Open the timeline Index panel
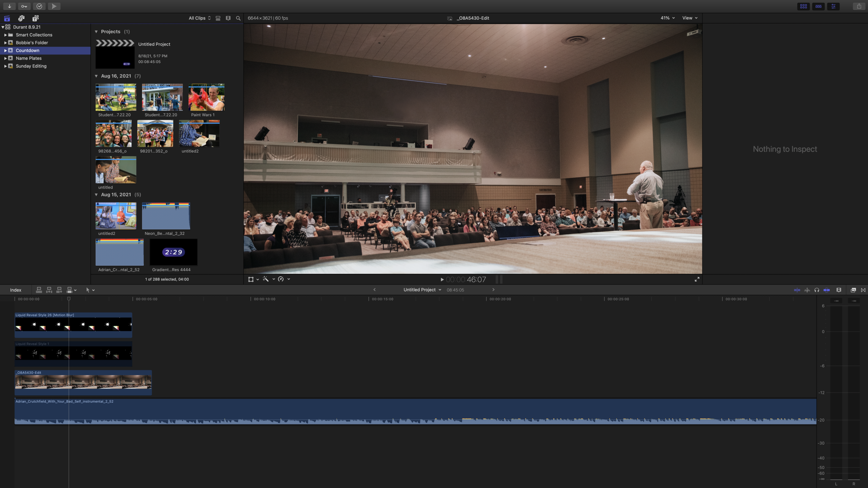 16,290
